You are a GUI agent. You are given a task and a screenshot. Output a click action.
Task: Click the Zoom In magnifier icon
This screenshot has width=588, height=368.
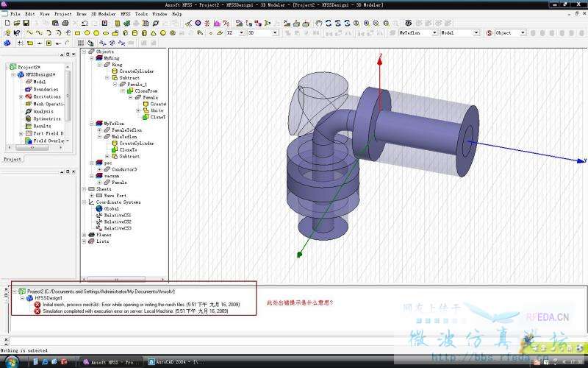(366, 23)
